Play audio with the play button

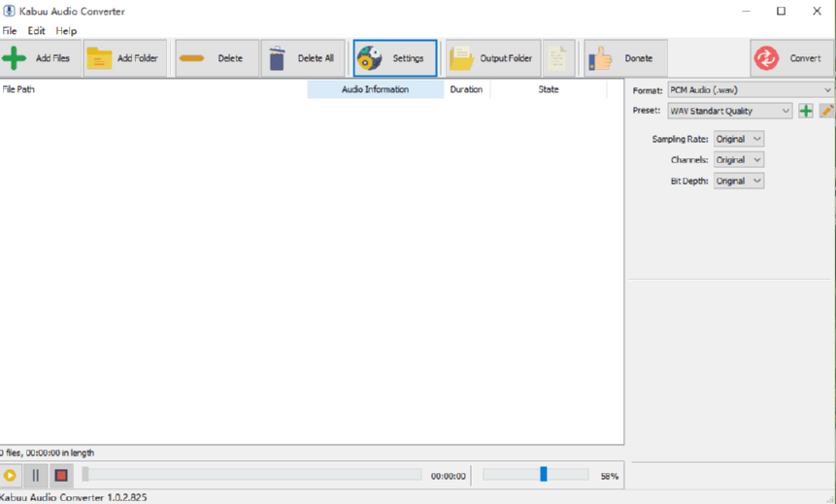point(10,475)
